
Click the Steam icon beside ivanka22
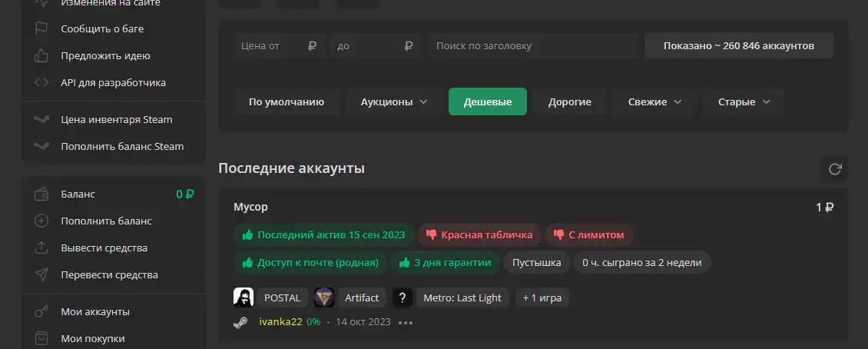point(240,322)
